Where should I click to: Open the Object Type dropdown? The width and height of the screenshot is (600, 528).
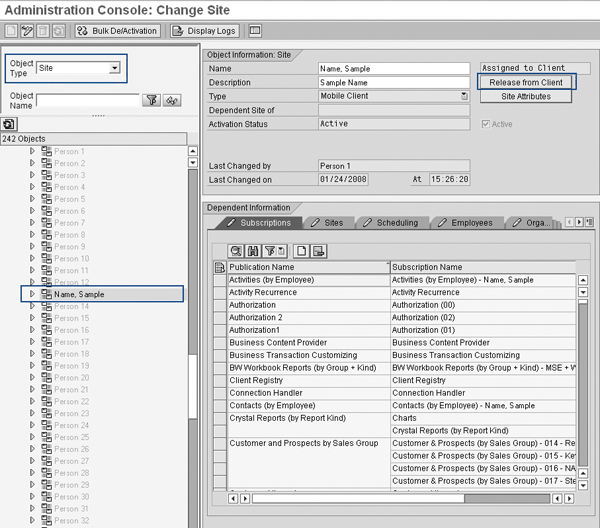click(115, 68)
